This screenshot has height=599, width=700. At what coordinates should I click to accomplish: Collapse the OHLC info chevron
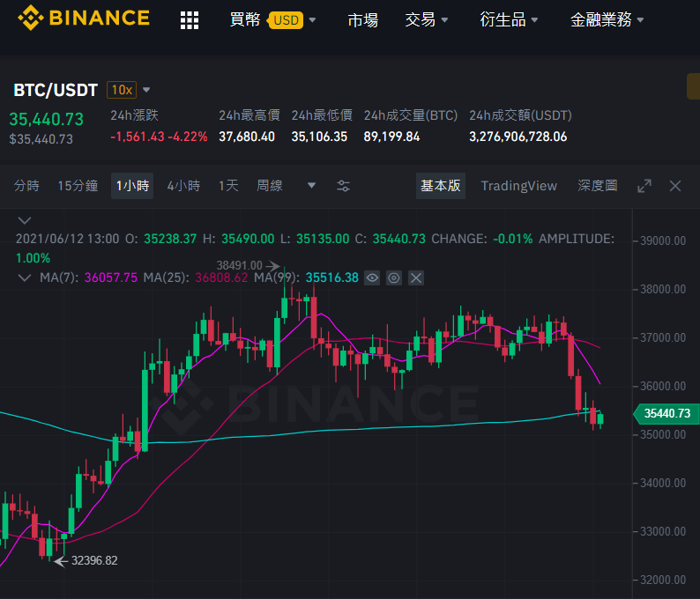click(x=25, y=220)
